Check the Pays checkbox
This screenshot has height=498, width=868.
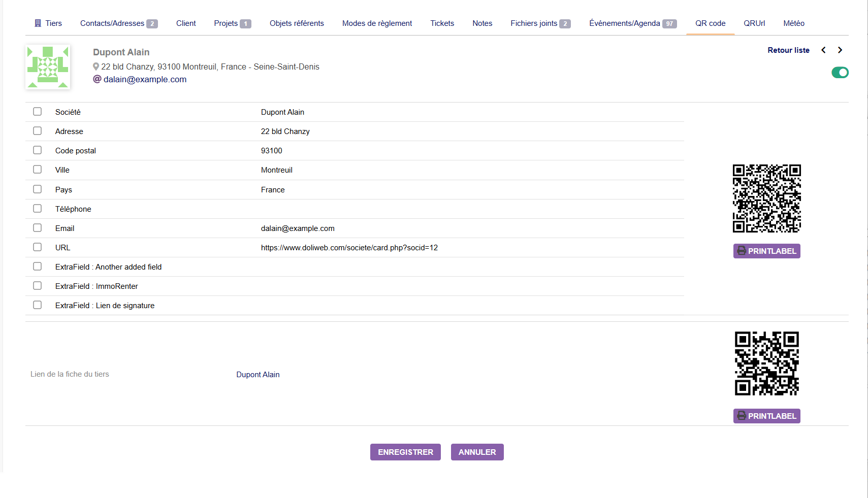pyautogui.click(x=38, y=189)
